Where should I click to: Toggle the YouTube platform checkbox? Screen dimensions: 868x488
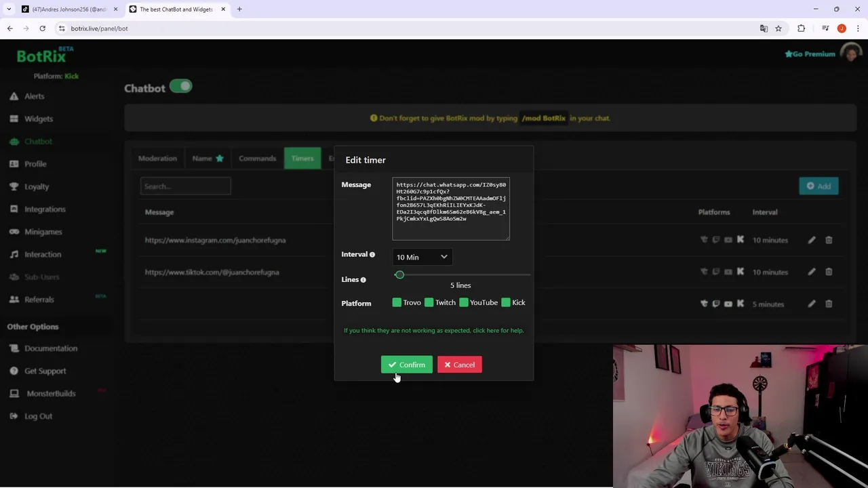464,302
